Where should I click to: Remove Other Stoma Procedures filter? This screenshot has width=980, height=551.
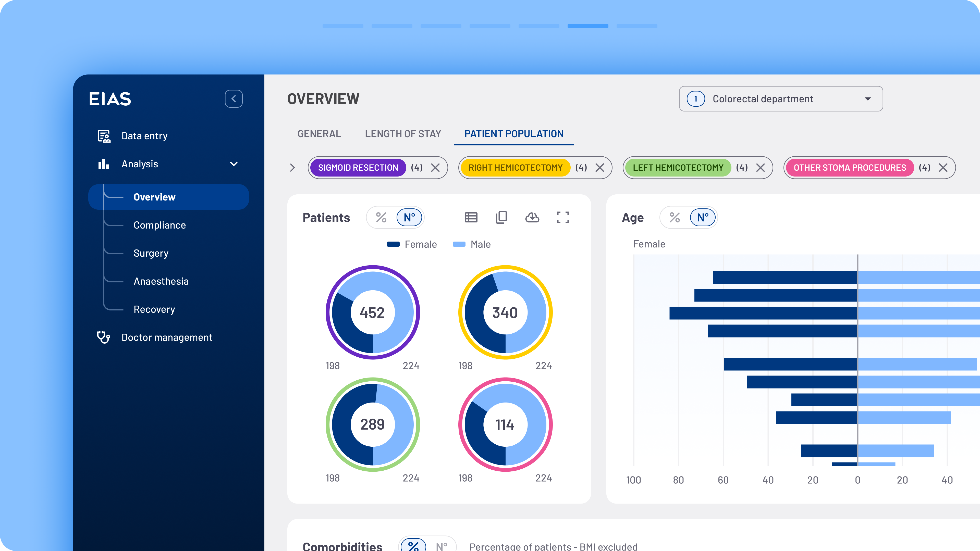943,168
